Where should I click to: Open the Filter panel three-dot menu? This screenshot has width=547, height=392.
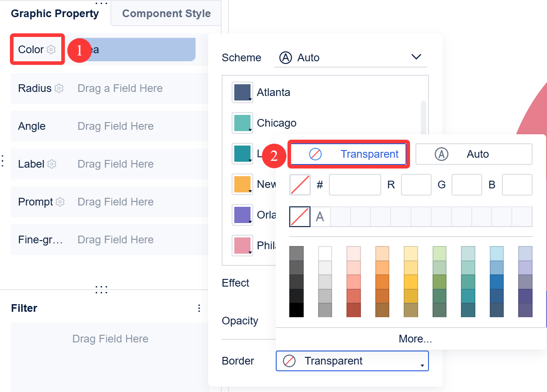pyautogui.click(x=199, y=308)
